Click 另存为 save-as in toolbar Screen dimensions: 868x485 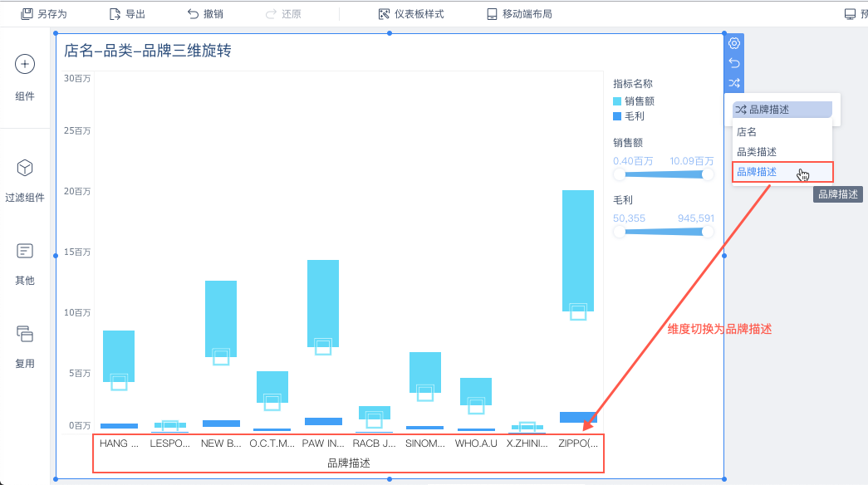click(x=44, y=14)
